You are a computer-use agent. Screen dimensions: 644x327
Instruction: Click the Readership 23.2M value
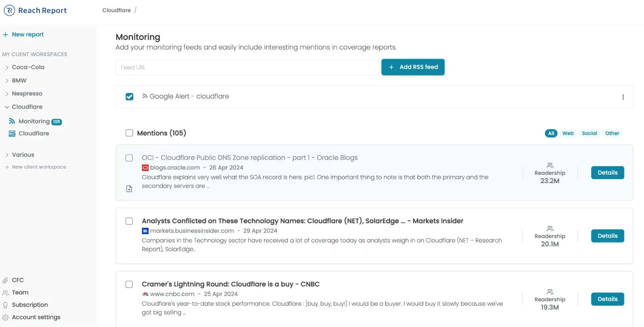coord(550,181)
